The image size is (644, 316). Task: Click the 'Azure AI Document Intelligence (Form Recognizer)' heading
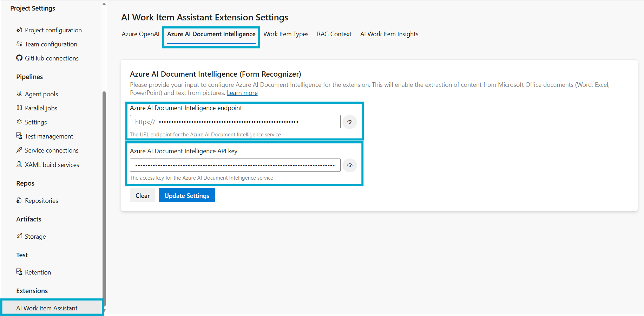tap(216, 74)
